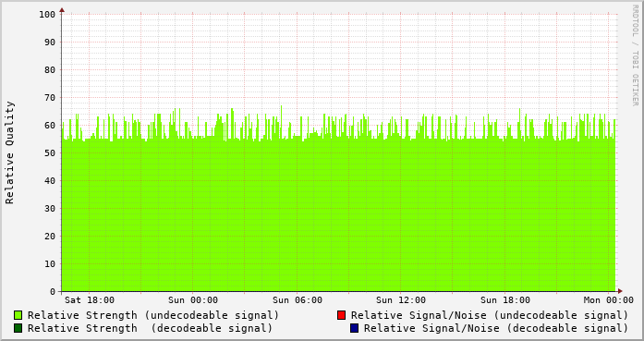Click the 100 value on the y-axis
This screenshot has height=341, width=644.
pyautogui.click(x=47, y=15)
